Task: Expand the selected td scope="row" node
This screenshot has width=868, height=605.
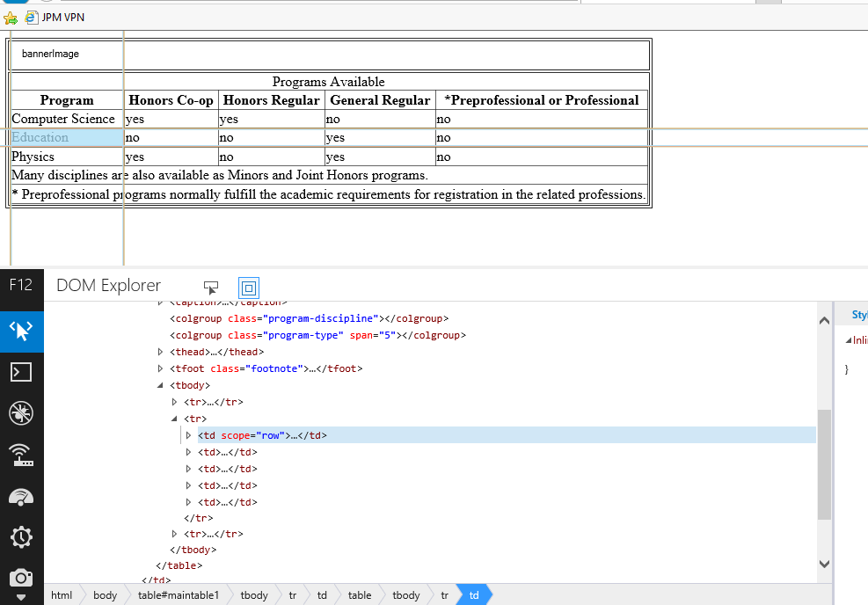Action: click(188, 435)
